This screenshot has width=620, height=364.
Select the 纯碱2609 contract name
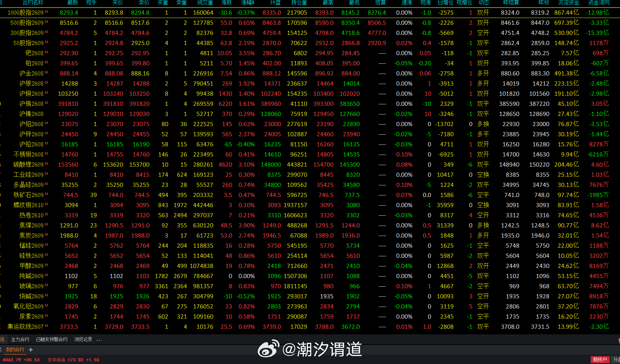32,276
